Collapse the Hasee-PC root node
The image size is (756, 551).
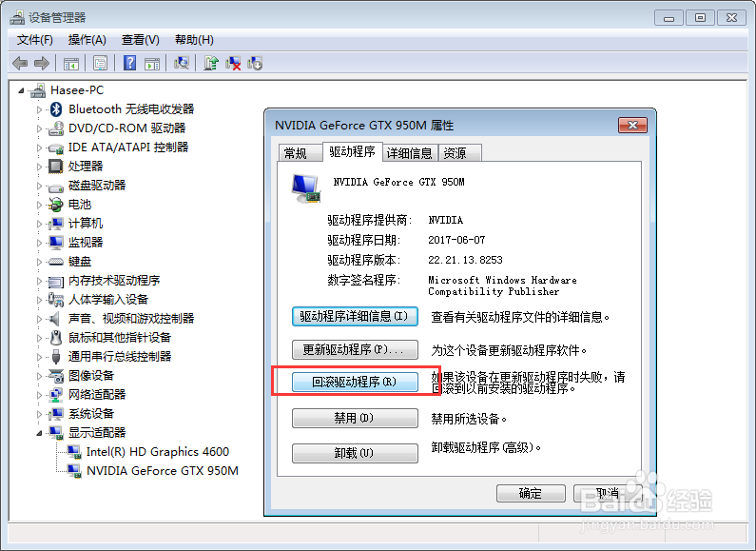tap(21, 90)
